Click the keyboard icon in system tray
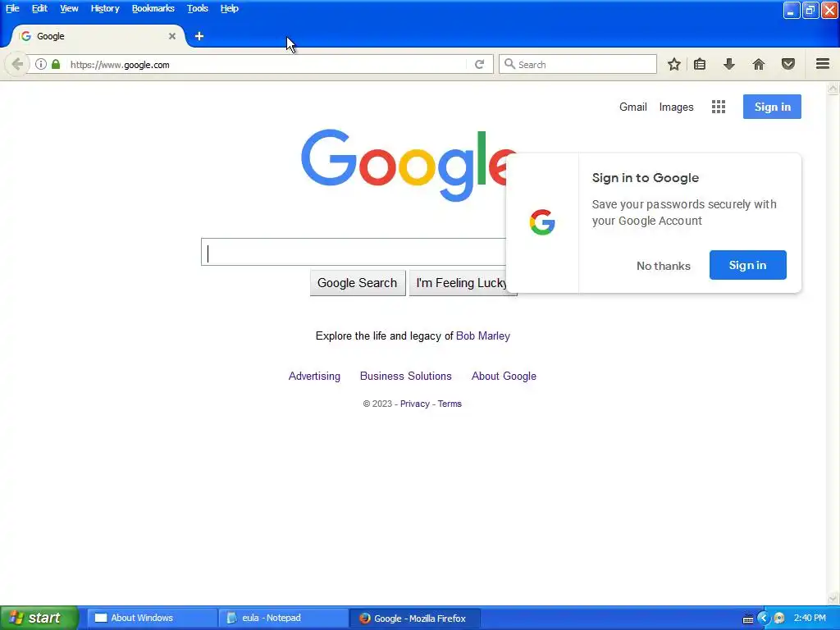The height and width of the screenshot is (630, 840). 748,619
